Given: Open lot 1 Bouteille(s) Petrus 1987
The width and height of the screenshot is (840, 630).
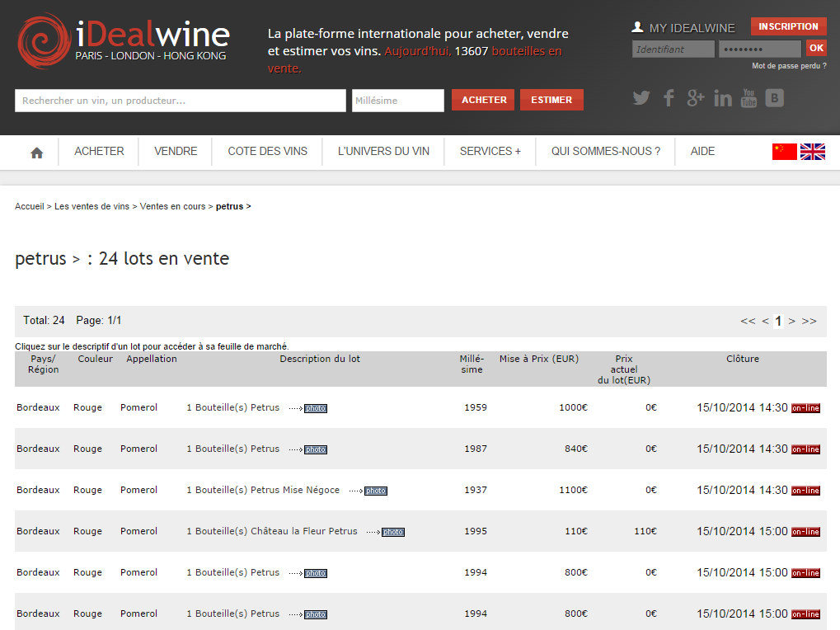Looking at the screenshot, I should point(233,449).
